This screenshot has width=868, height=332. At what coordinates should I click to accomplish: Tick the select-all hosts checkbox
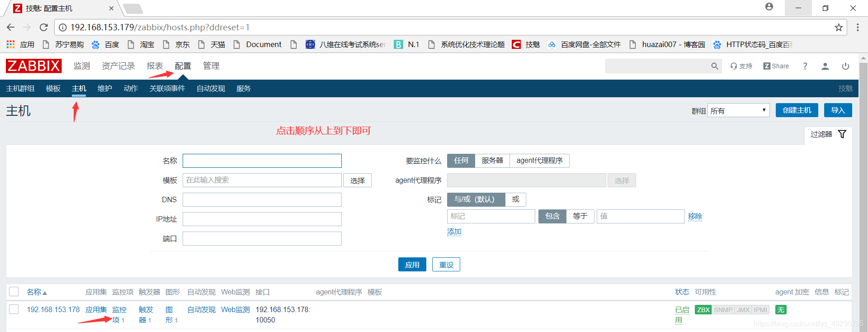(x=14, y=292)
